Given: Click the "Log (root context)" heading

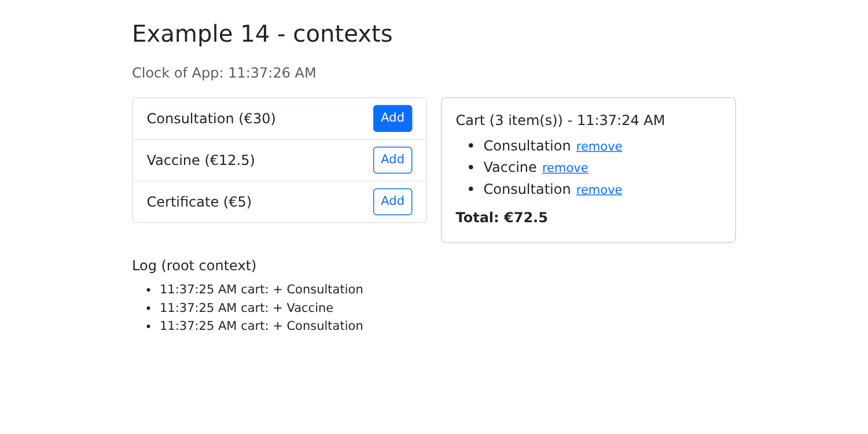Looking at the screenshot, I should pyautogui.click(x=194, y=266).
